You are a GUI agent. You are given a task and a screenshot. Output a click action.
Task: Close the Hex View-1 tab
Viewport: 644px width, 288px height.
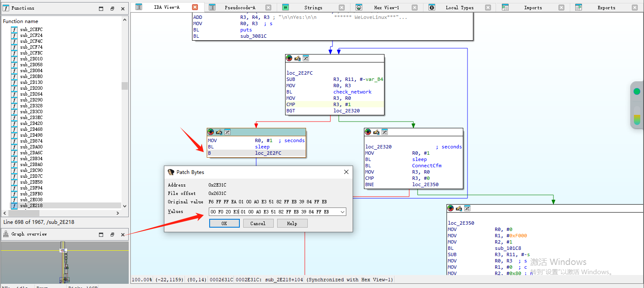(x=415, y=8)
